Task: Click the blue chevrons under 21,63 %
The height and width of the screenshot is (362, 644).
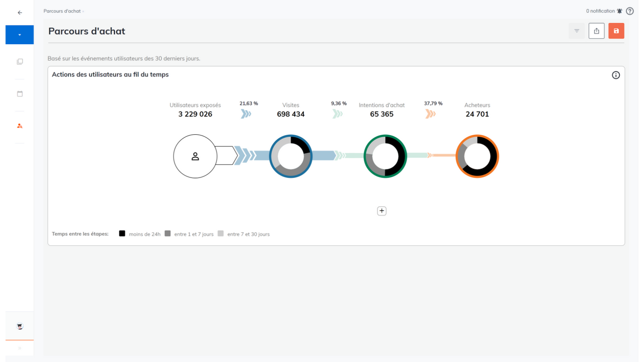Action: click(246, 114)
